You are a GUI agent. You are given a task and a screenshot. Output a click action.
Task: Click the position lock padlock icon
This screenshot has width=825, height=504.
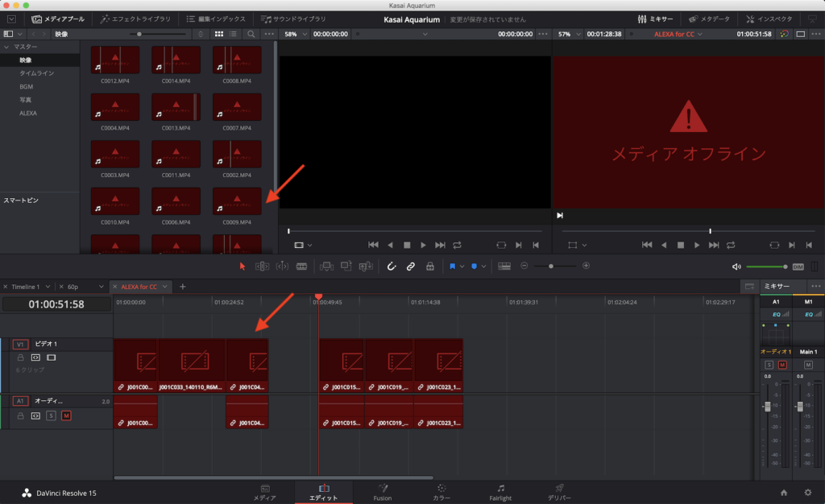(430, 266)
